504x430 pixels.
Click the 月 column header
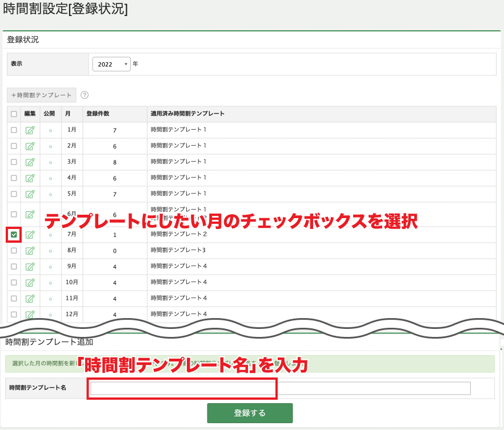point(68,114)
